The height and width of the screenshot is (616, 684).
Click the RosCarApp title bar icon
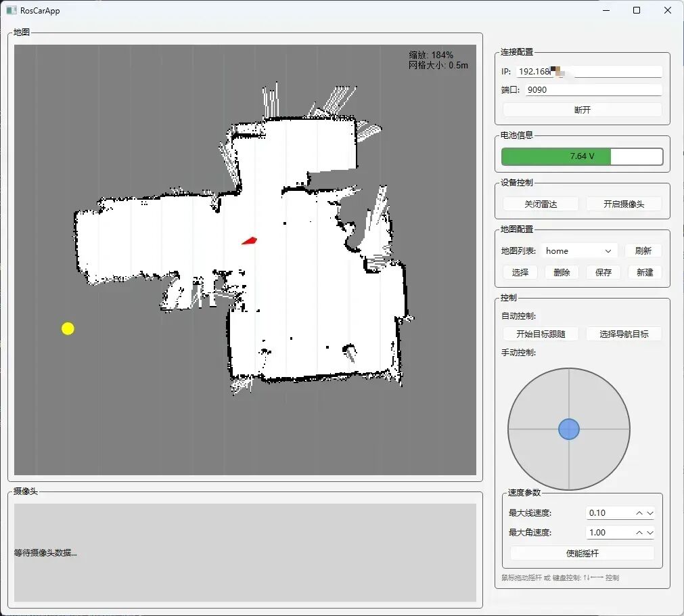(12, 10)
